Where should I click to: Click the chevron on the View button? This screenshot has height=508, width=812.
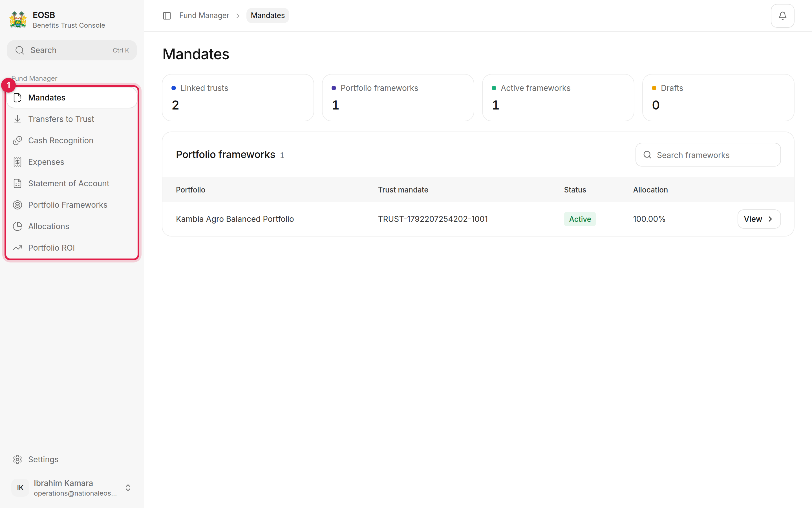[770, 219]
